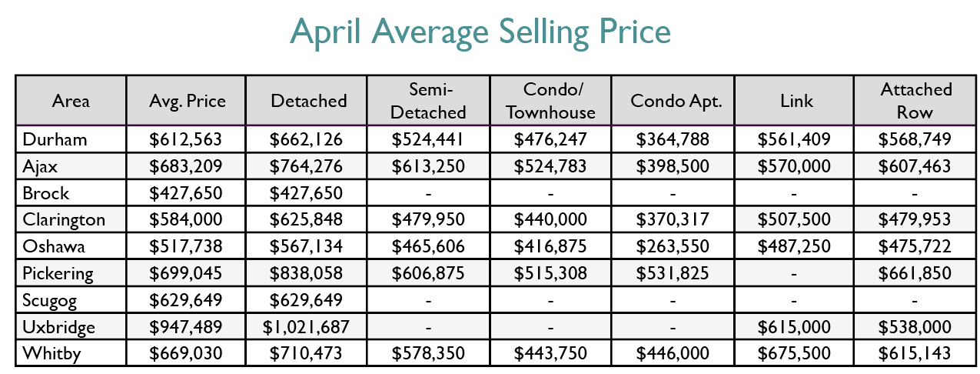Click the Oshawa area cell
The width and height of the screenshot is (980, 374).
coord(53,246)
